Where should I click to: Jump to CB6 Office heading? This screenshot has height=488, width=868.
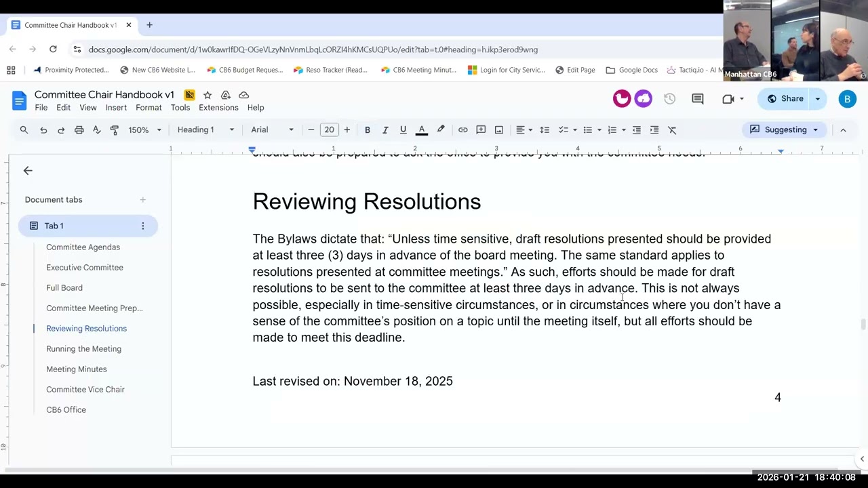(x=66, y=410)
